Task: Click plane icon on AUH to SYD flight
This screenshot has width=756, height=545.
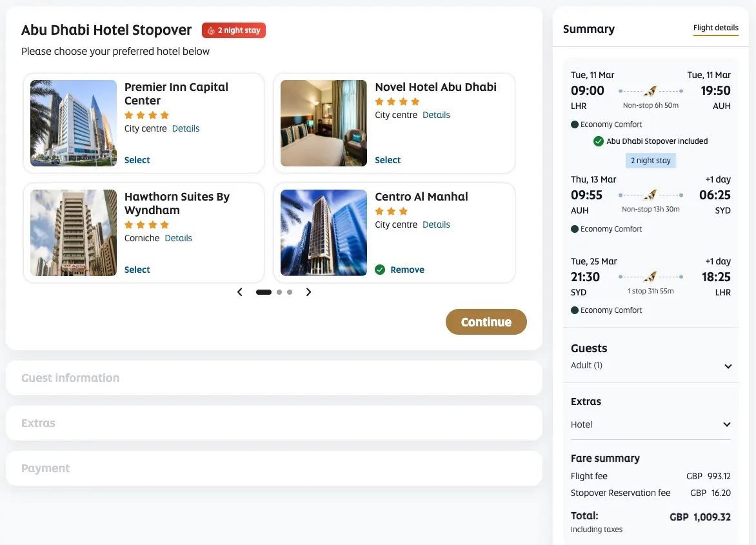Action: (650, 195)
